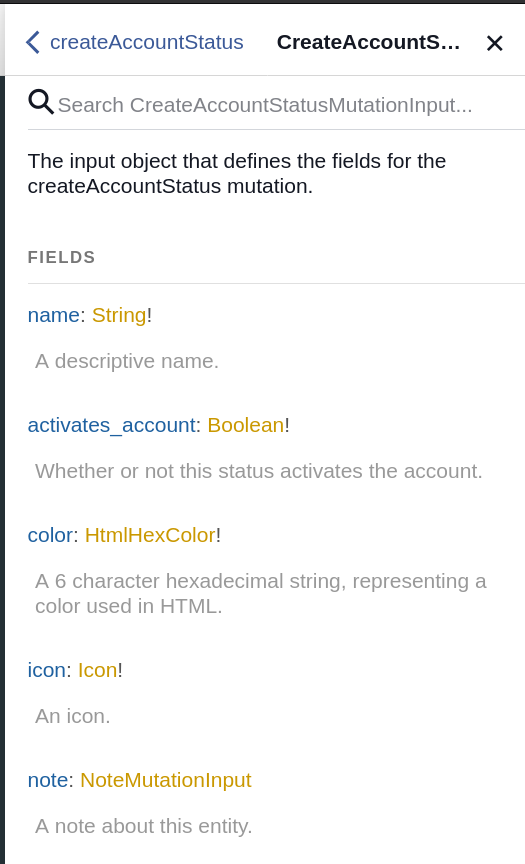525x864 pixels.
Task: Open the String type link
Action: (x=119, y=315)
